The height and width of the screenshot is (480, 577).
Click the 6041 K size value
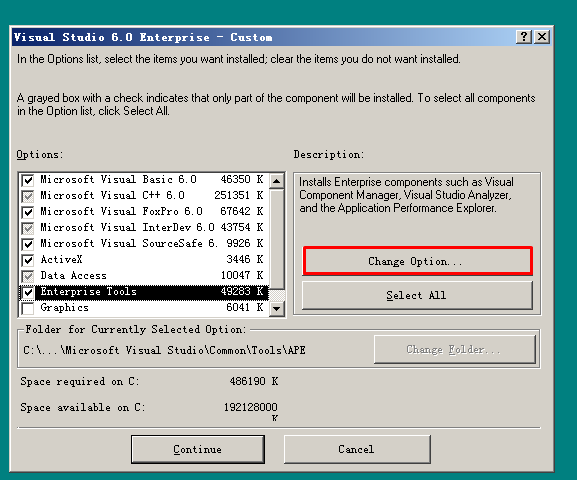coord(245,307)
